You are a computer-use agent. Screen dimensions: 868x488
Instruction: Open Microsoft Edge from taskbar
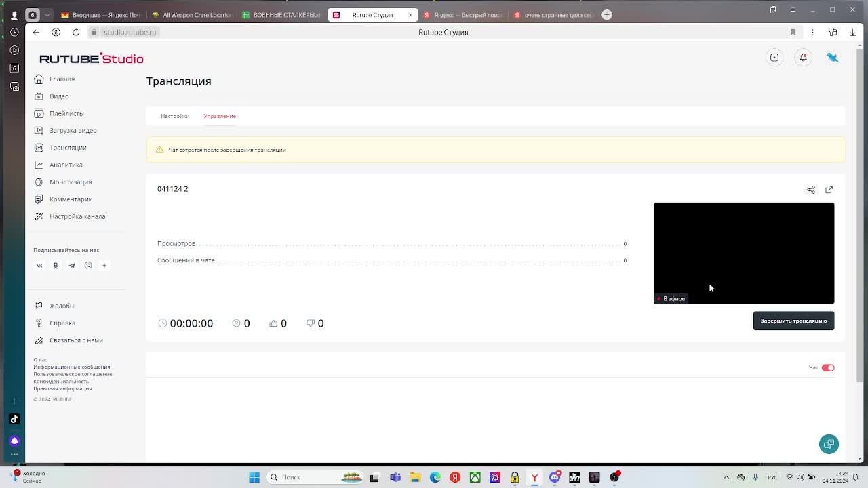pos(435,477)
